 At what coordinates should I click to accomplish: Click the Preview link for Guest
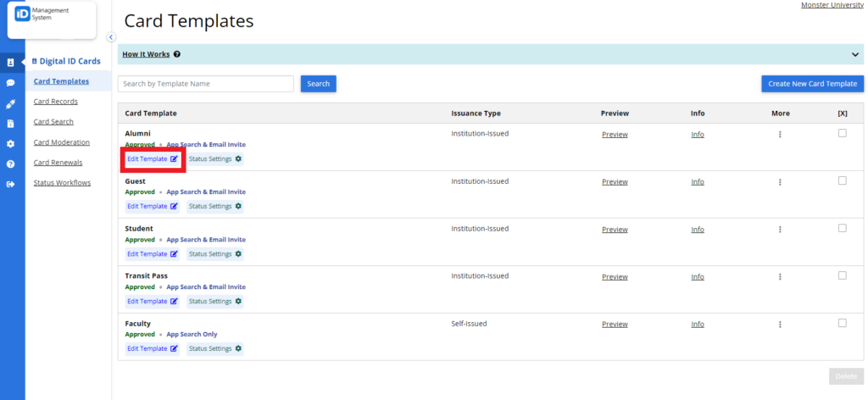[615, 181]
